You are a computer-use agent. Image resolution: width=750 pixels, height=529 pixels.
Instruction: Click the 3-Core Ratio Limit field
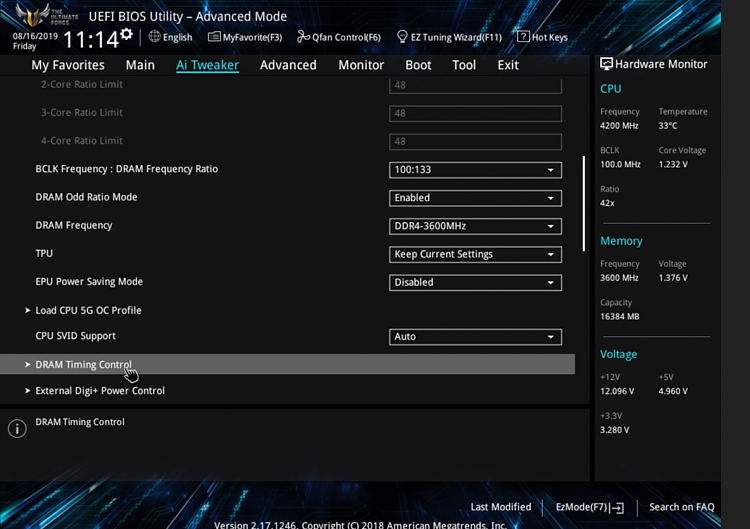click(x=475, y=114)
